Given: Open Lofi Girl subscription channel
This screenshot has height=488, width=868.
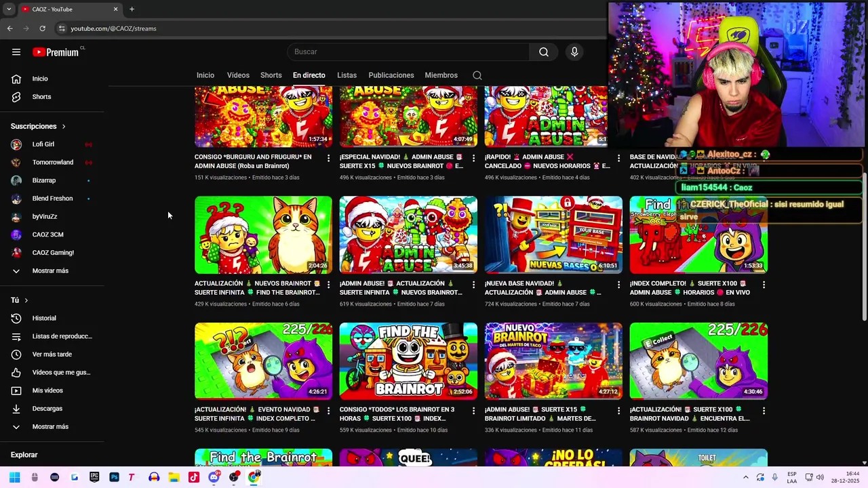Looking at the screenshot, I should pos(52,144).
